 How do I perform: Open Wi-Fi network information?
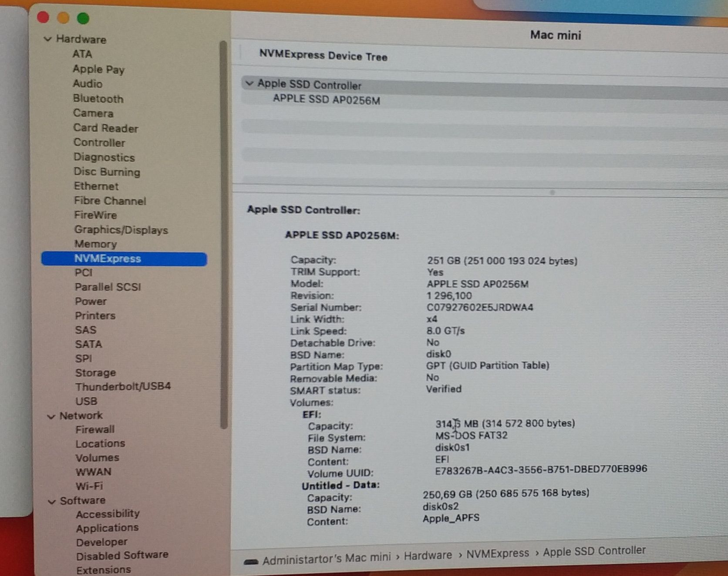[x=89, y=486]
